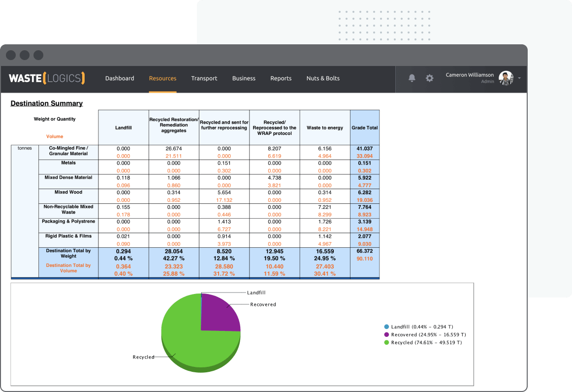Click Cameron Williamson's avatar photo
The height and width of the screenshot is (392, 572).
506,78
